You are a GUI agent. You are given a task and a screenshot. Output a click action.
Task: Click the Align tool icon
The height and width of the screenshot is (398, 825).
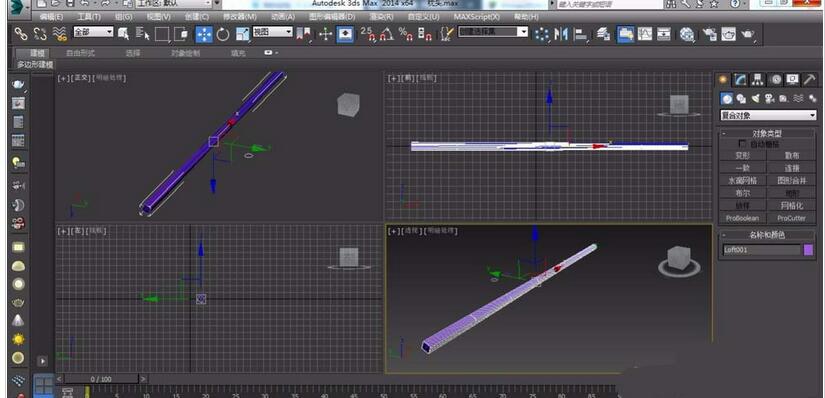coord(580,35)
